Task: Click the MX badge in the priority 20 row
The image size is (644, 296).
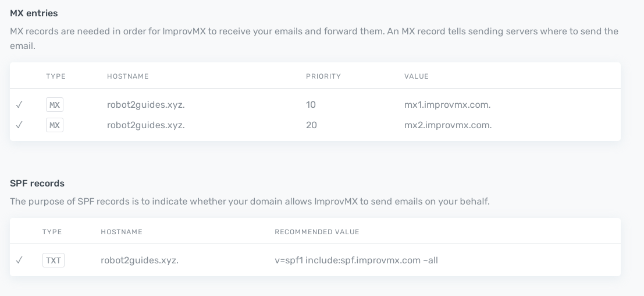Action: tap(55, 125)
